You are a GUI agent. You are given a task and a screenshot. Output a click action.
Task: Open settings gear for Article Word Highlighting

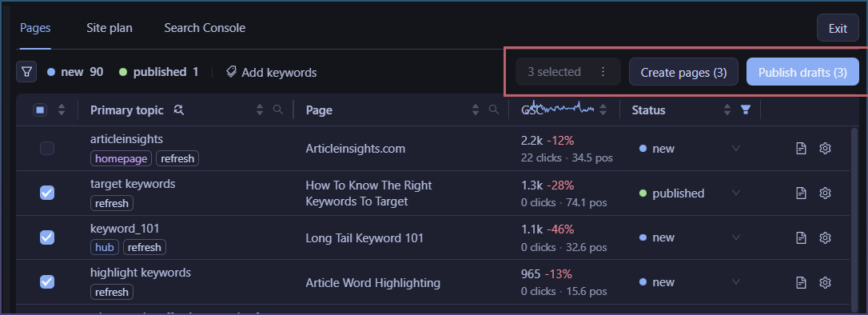click(825, 282)
